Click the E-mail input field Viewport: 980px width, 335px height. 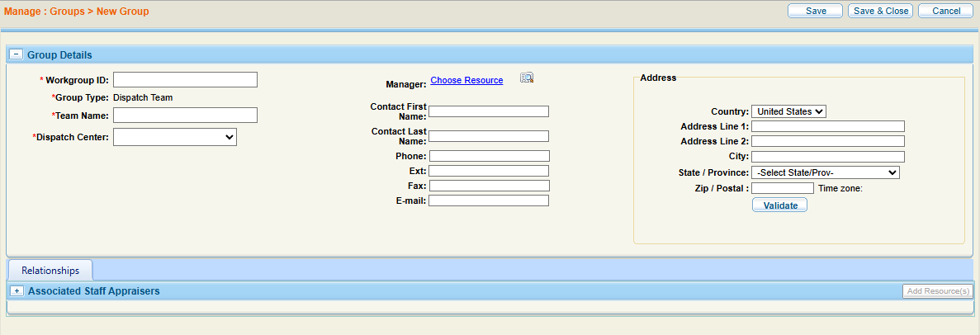489,201
